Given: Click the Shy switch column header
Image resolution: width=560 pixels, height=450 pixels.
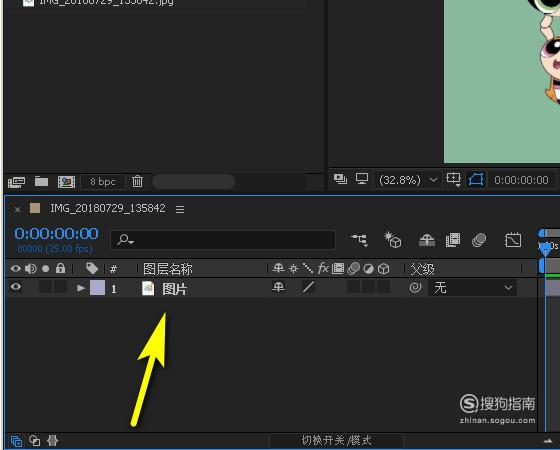Looking at the screenshot, I should coord(278,269).
